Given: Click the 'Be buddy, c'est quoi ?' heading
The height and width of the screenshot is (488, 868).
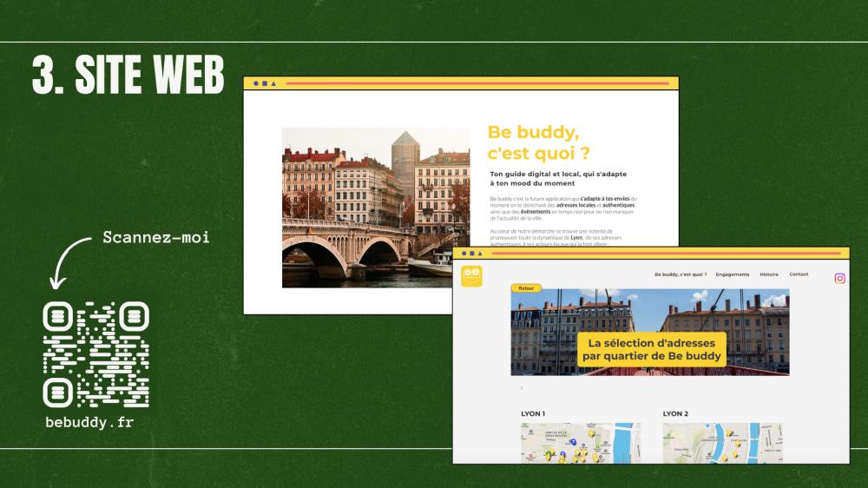Looking at the screenshot, I should pos(539,142).
